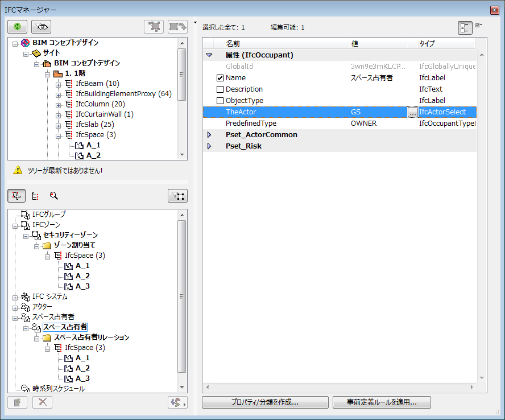Click the タイプ column header
Viewport: 505px width, 420px height.
(x=446, y=43)
